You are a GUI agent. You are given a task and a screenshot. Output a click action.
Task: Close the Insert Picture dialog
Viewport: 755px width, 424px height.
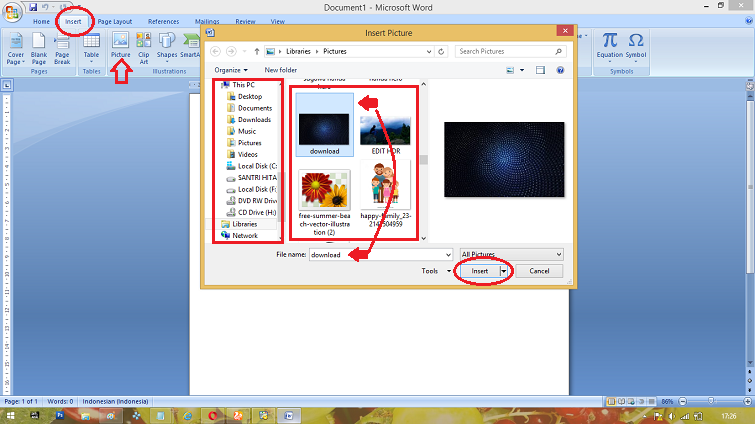tap(565, 31)
